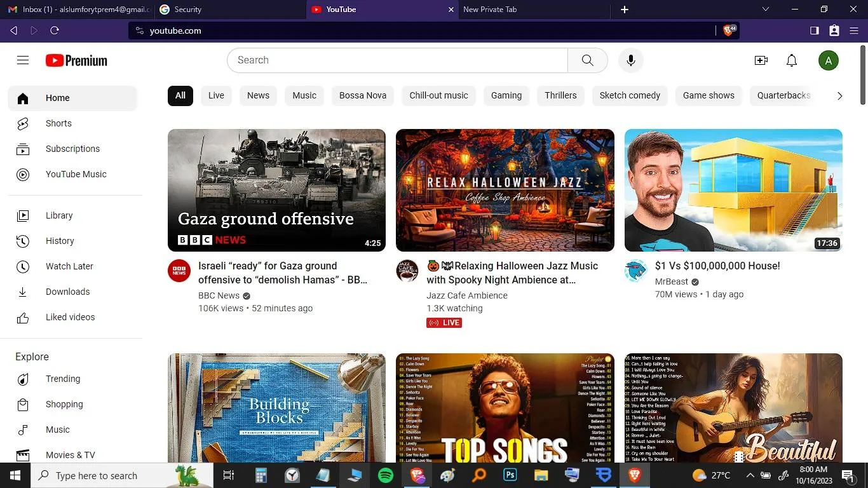
Task: Open the hamburger guide menu
Action: pos(23,60)
